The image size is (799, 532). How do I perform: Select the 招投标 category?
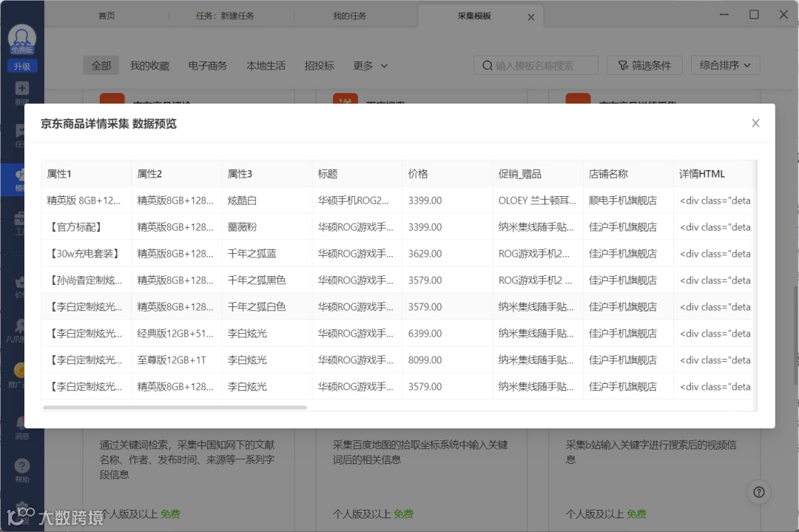tap(319, 66)
